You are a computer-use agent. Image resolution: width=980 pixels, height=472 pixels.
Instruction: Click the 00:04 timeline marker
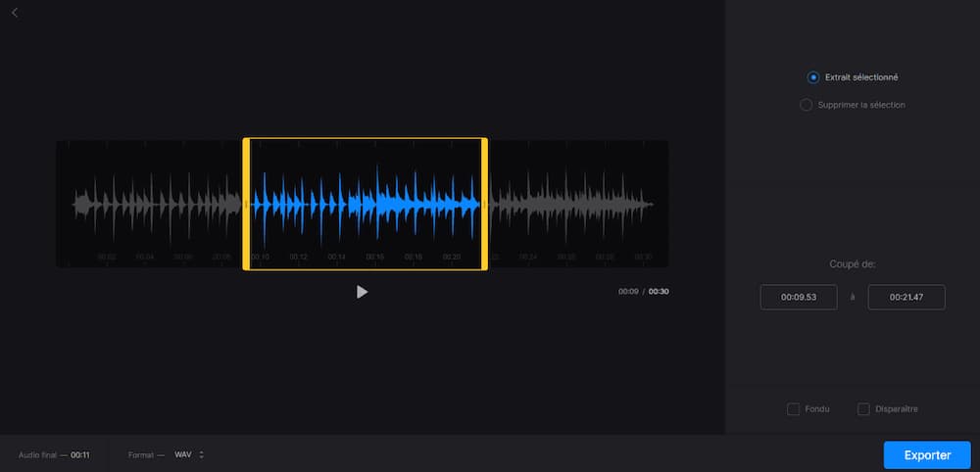[145, 258]
